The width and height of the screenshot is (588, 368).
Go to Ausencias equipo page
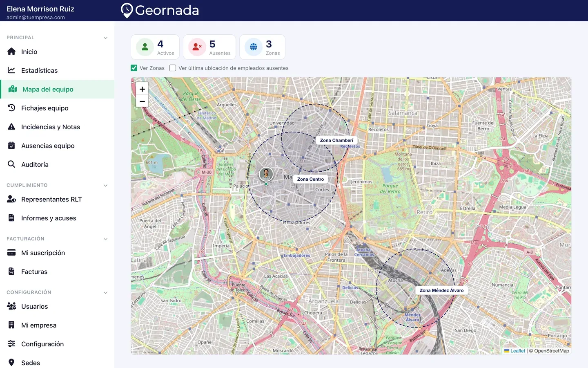pos(57,146)
